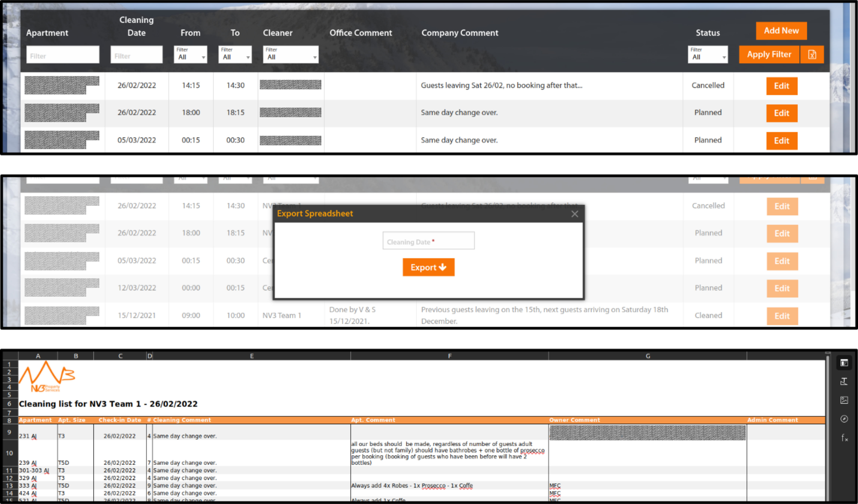Click the Export button in the dialog
This screenshot has width=858, height=504.
[428, 267]
